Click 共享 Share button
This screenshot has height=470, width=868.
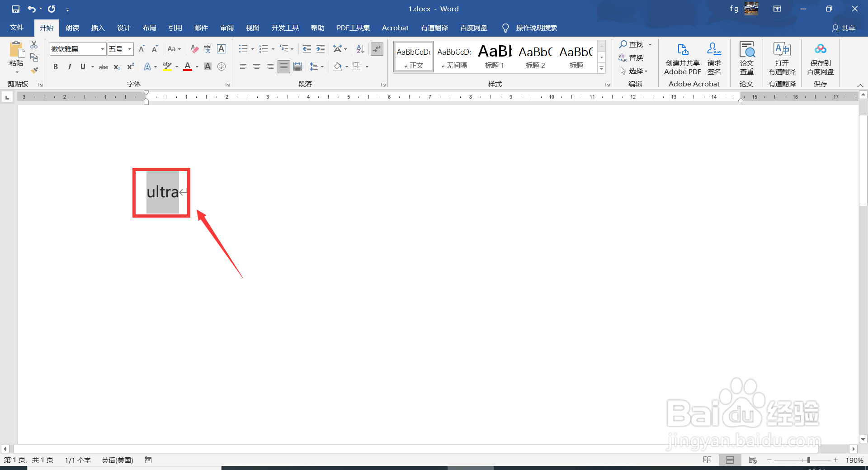[x=844, y=28]
